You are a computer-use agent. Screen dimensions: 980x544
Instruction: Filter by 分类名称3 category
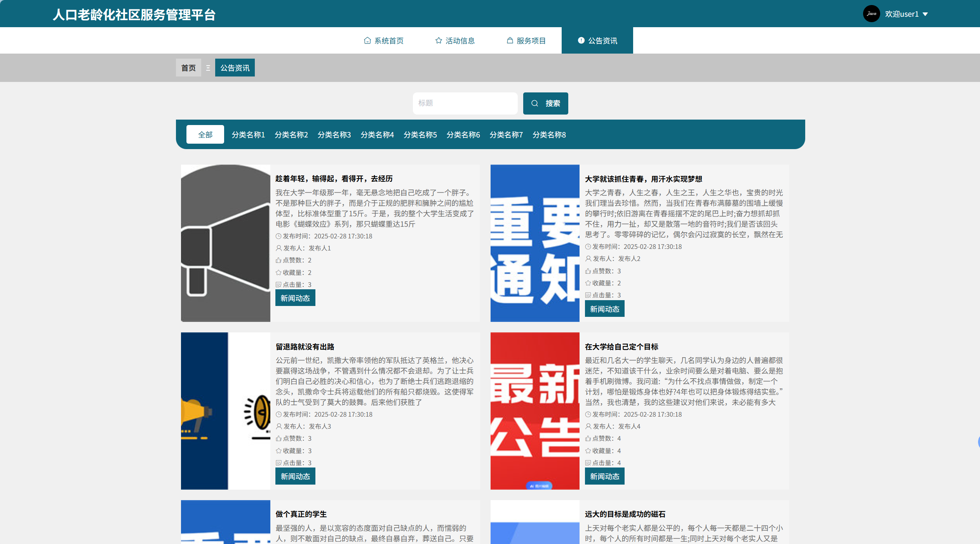coord(334,135)
